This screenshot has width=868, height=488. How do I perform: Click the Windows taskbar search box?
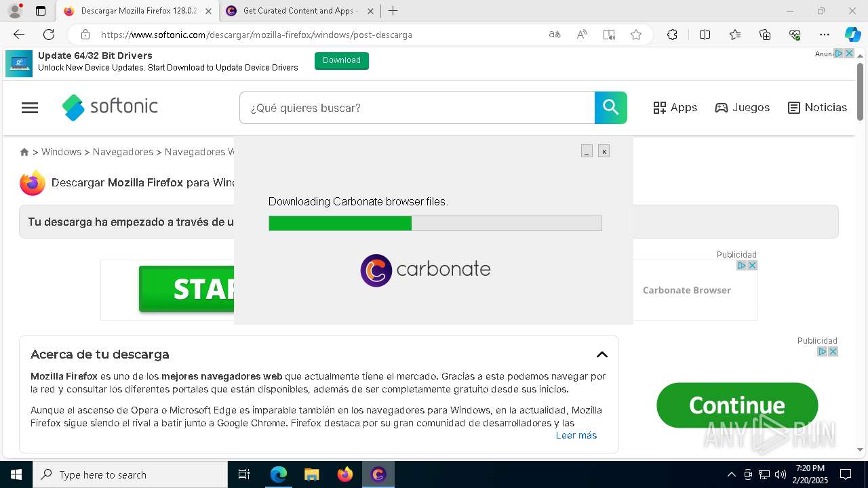coord(130,474)
